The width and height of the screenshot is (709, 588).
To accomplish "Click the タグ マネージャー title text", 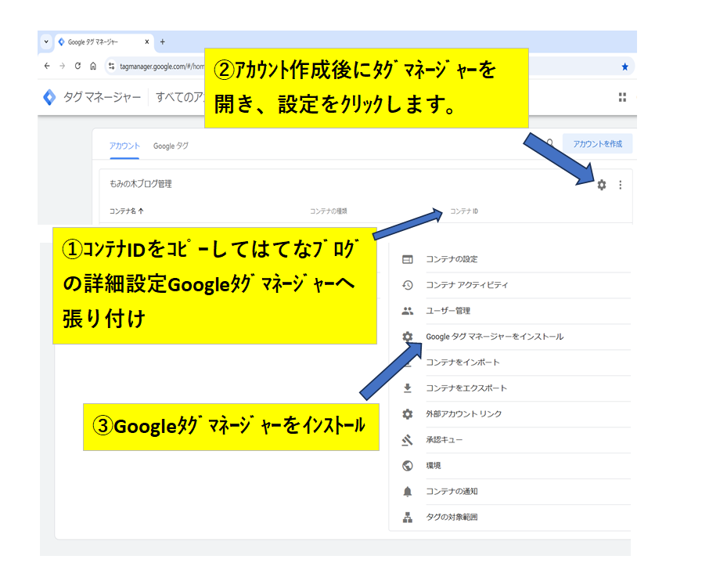I will (103, 97).
